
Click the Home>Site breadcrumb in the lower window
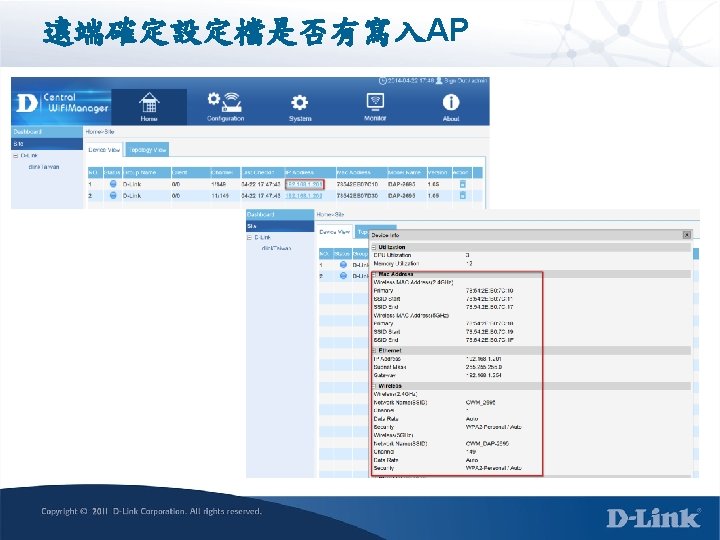pyautogui.click(x=331, y=214)
